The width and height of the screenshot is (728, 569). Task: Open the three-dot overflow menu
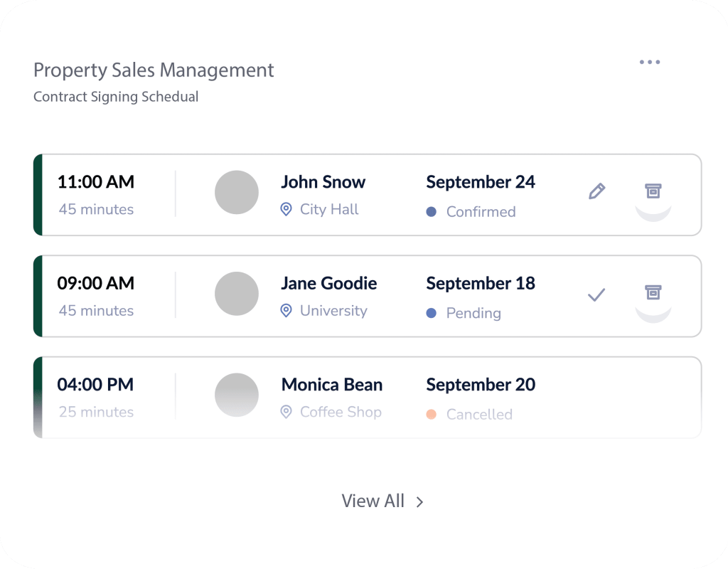coord(649,62)
